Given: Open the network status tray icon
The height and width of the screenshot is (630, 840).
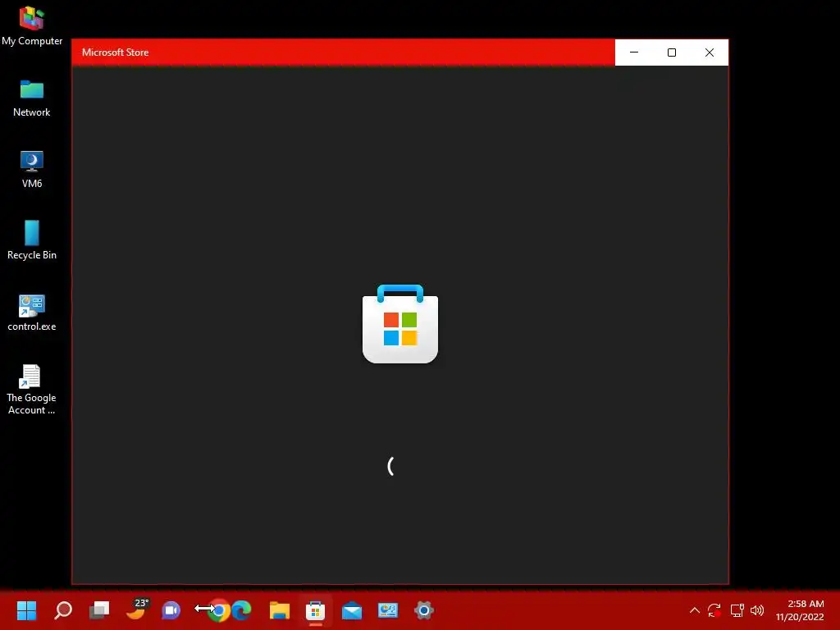Looking at the screenshot, I should pos(737,610).
